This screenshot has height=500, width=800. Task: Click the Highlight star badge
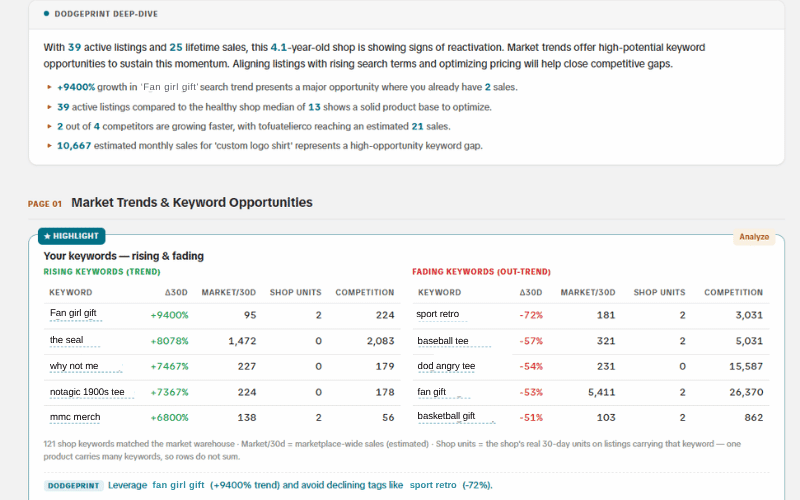coord(71,236)
